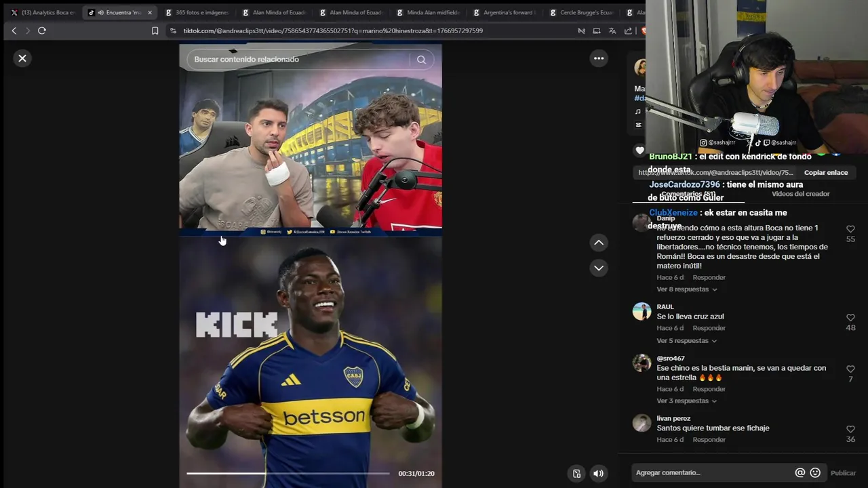868x488 pixels.
Task: Switch to the 365 fotos e imágenes tab
Action: [197, 12]
